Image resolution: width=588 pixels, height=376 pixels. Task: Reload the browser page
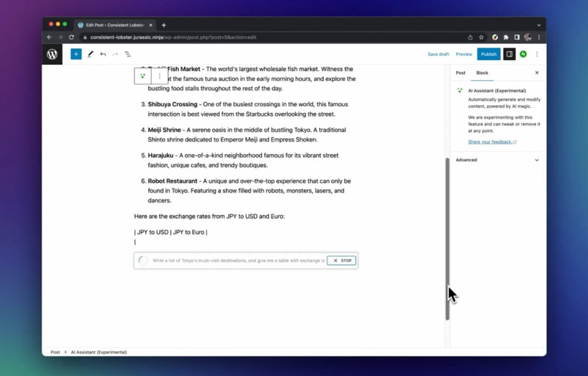71,37
